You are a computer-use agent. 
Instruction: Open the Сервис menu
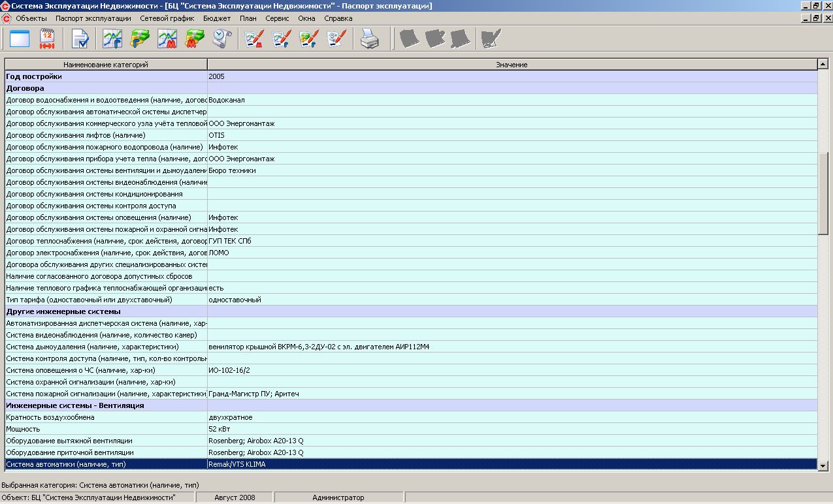click(x=278, y=18)
